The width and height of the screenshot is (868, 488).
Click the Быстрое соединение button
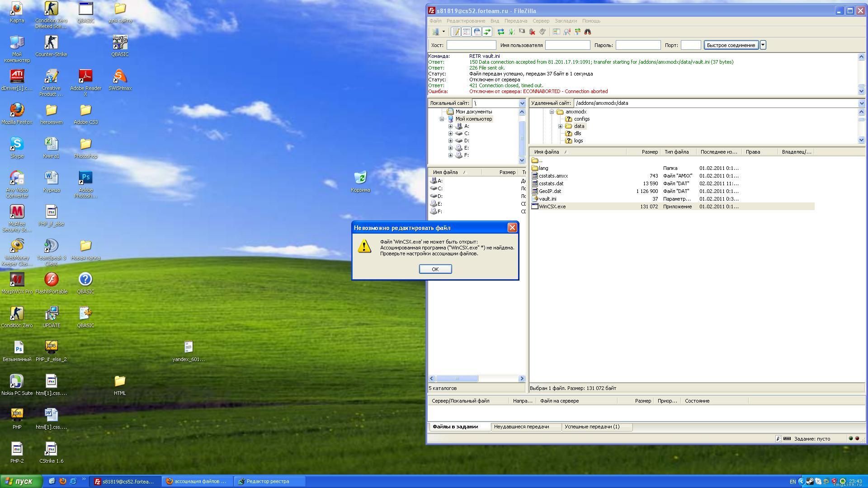(x=731, y=45)
